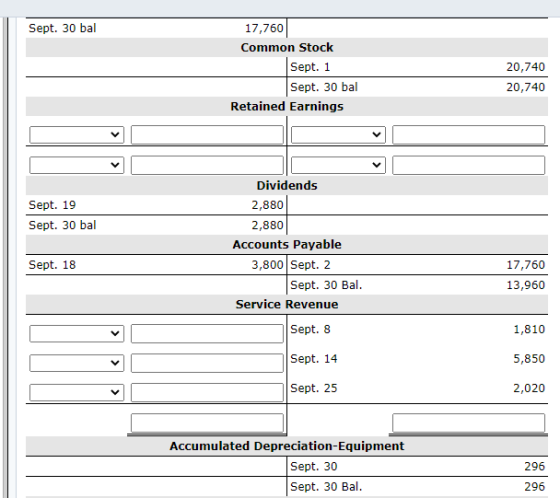
Task: Click Sept. 19 entry under Dividends
Action: tap(52, 205)
